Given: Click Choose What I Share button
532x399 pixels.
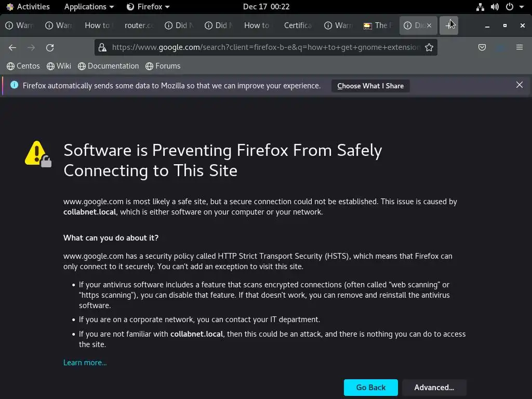Looking at the screenshot, I should click(370, 86).
